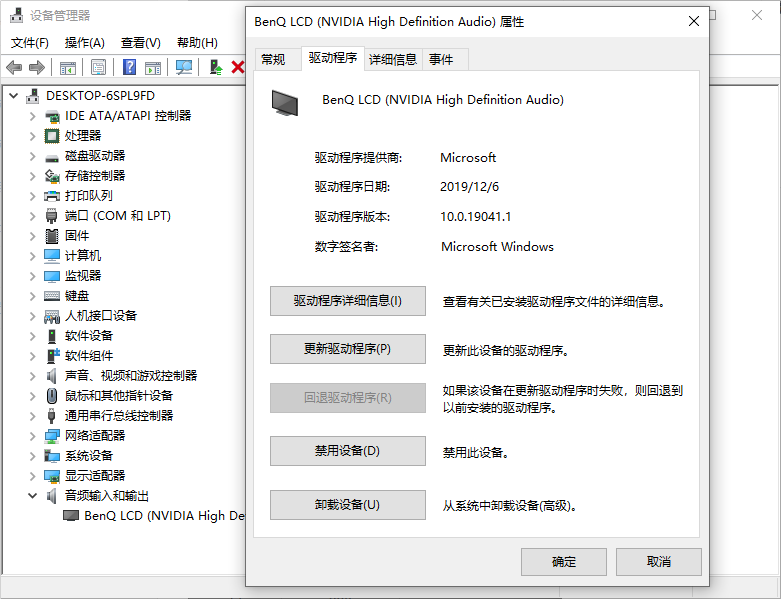Image resolution: width=781 pixels, height=599 pixels.
Task: Expand the 磁盘驱动器 tree node
Action: click(x=32, y=156)
